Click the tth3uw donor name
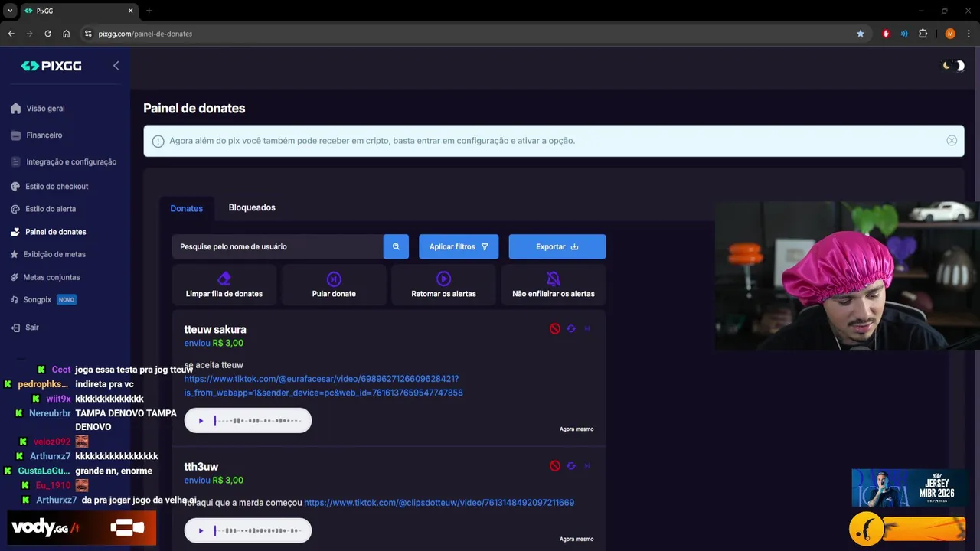 [201, 466]
